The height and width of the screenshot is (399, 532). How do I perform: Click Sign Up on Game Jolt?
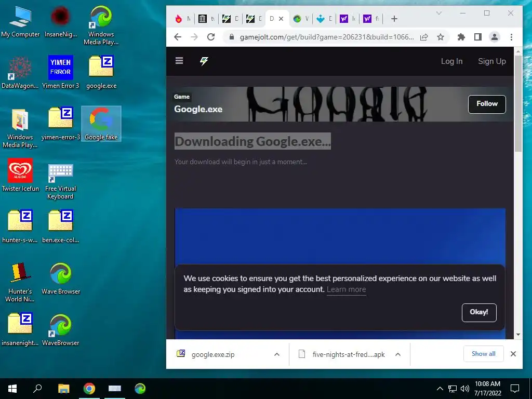pos(492,61)
